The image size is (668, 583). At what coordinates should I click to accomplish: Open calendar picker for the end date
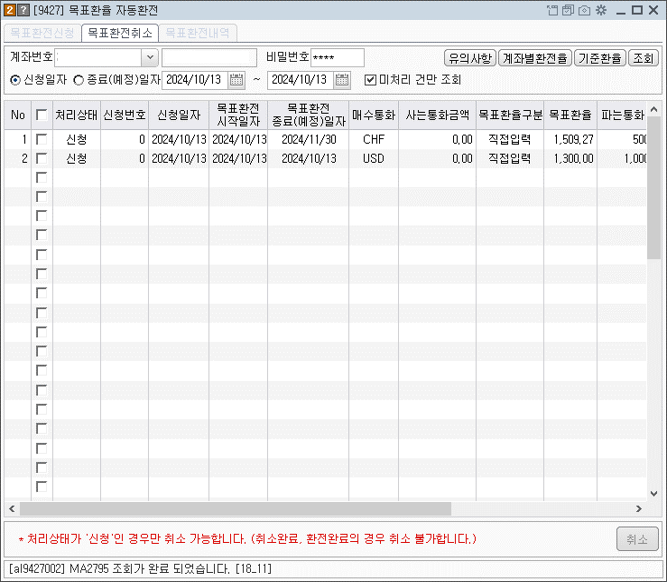pyautogui.click(x=342, y=79)
